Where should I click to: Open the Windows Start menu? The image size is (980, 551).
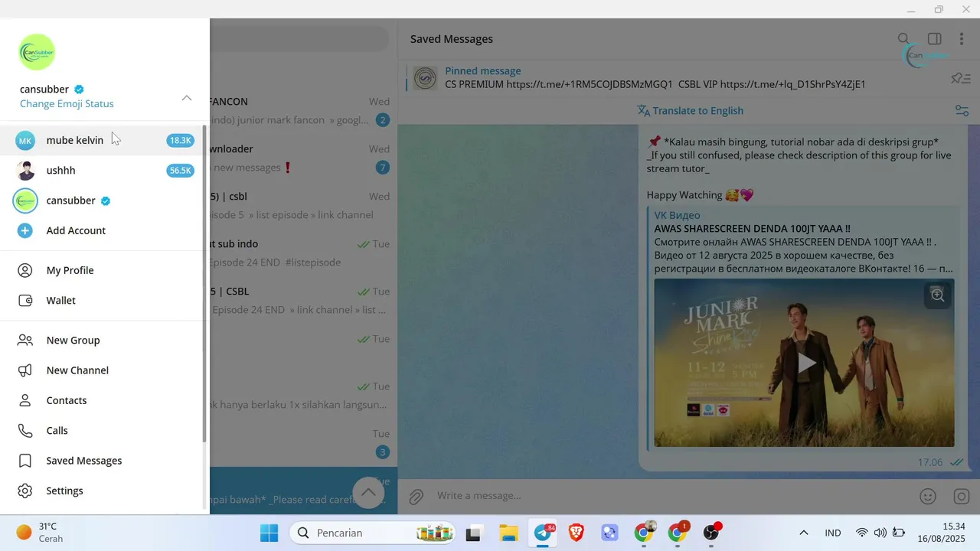pyautogui.click(x=269, y=533)
